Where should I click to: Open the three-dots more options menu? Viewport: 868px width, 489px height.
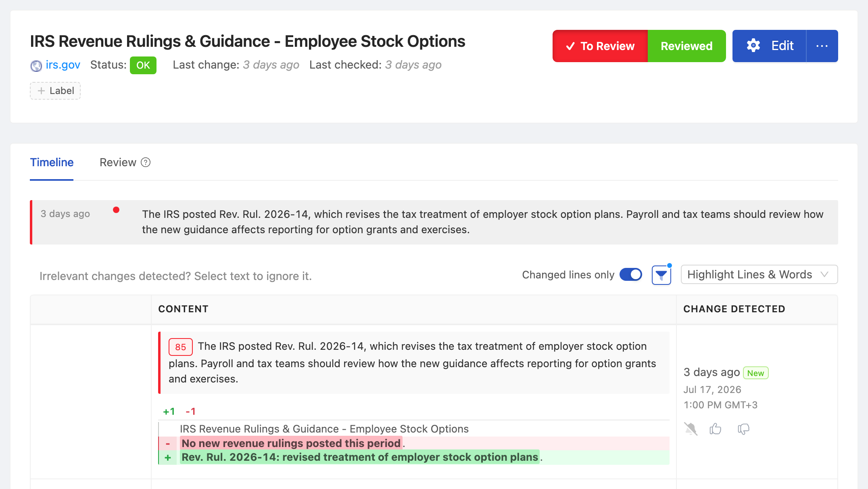click(x=822, y=46)
